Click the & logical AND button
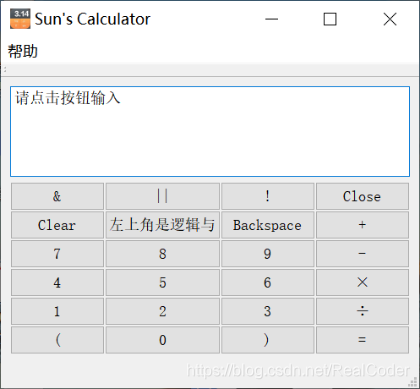This screenshot has width=420, height=389. coord(57,196)
